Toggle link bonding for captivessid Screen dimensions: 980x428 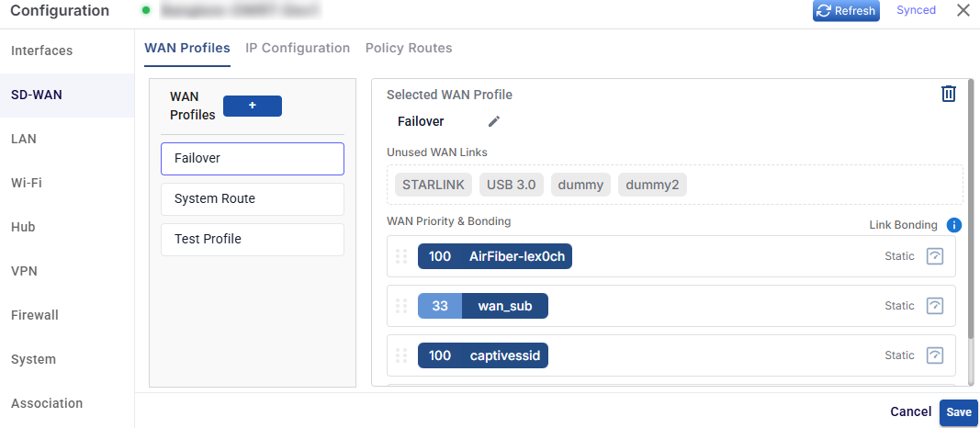pos(934,355)
